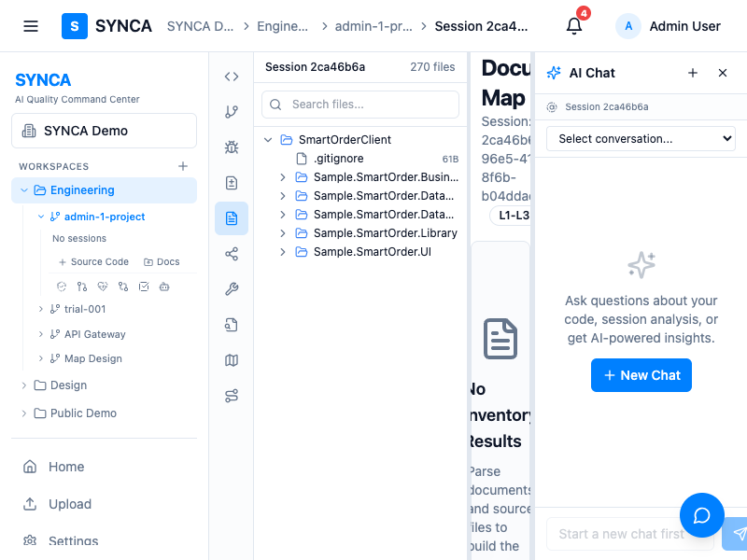Expand the Design workspace
The image size is (747, 560).
coord(24,385)
